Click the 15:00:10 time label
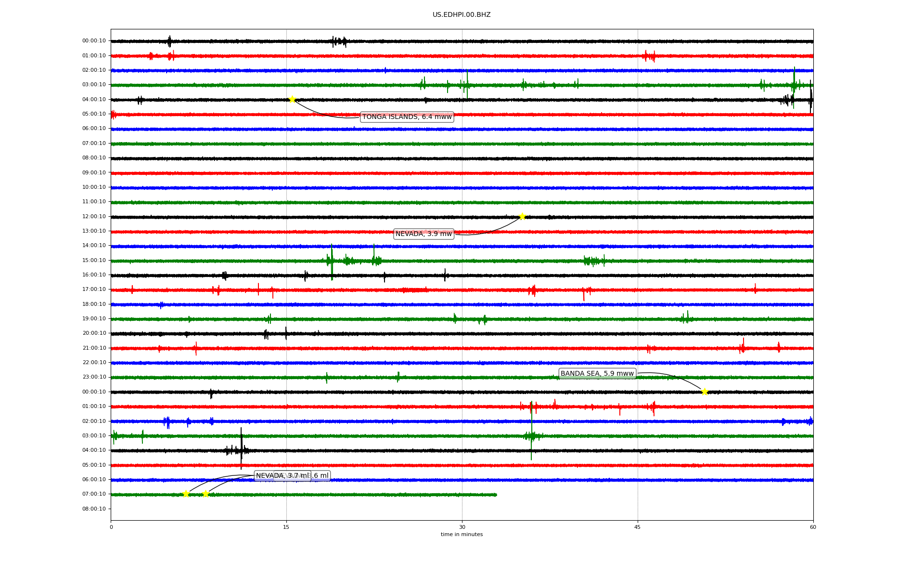This screenshot has height=578, width=924. (x=94, y=261)
